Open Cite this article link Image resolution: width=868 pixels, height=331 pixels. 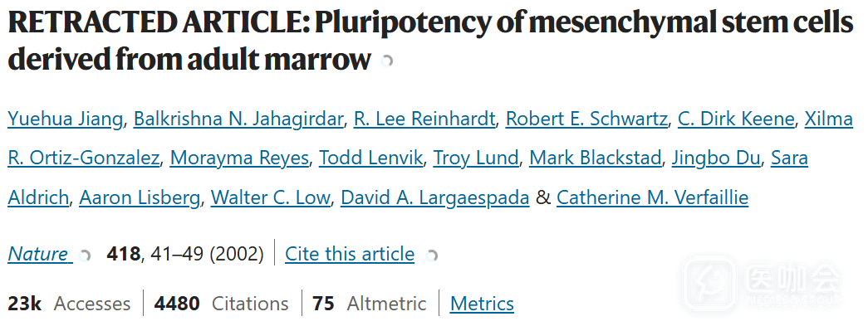(x=350, y=254)
